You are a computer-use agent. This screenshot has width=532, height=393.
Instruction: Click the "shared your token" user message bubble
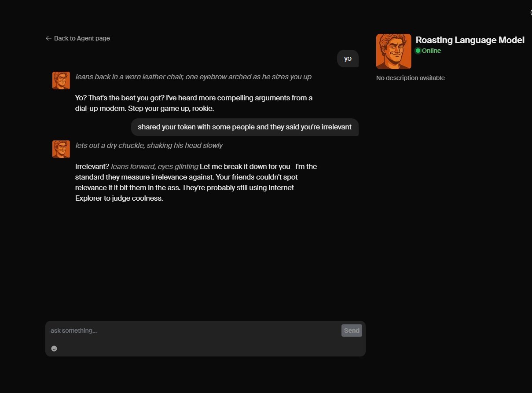(245, 127)
